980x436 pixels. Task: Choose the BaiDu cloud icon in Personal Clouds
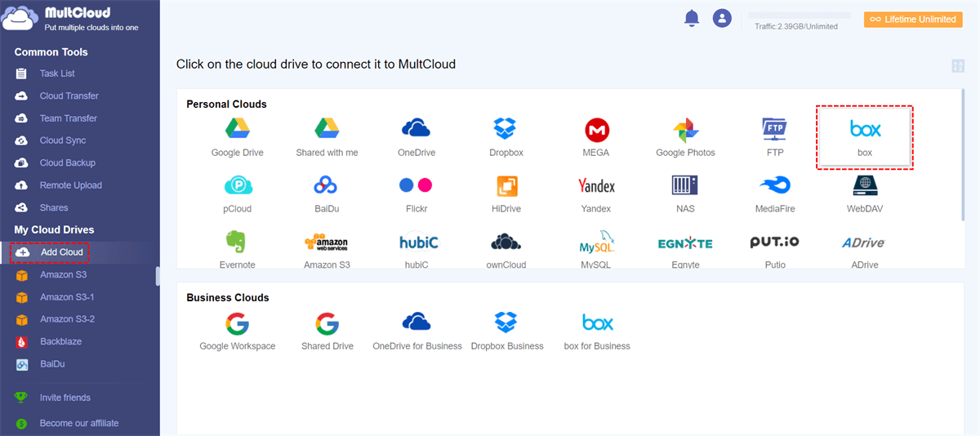tap(327, 185)
